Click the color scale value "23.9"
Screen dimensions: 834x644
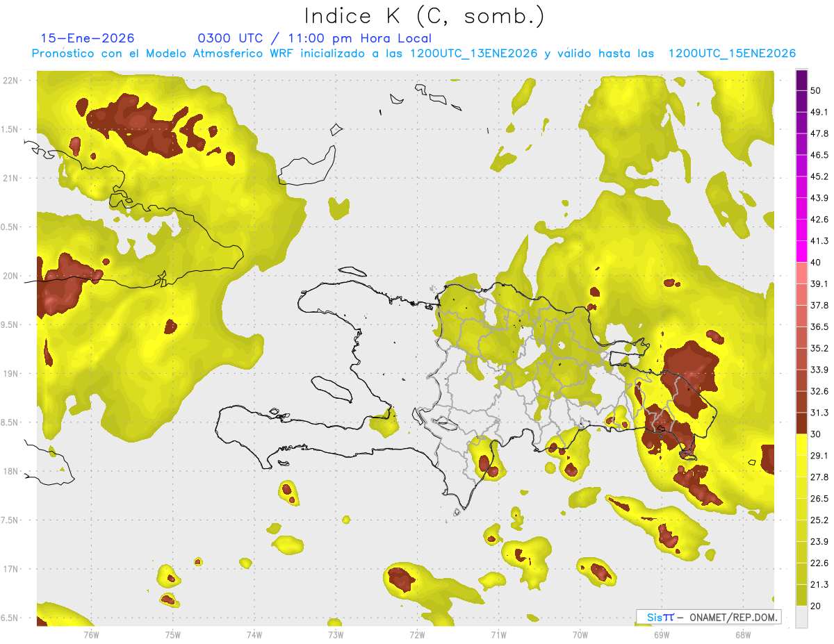[x=819, y=542]
